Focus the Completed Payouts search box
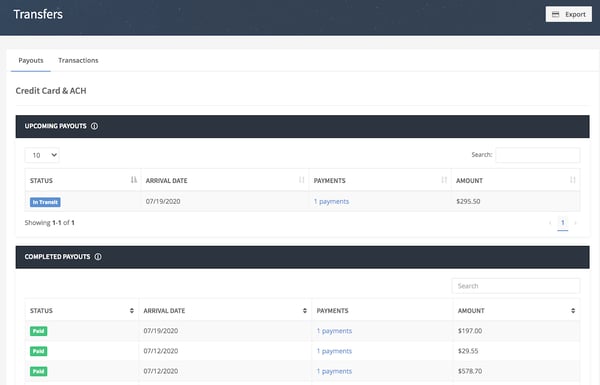Screen dimensions: 600x385 516,286
